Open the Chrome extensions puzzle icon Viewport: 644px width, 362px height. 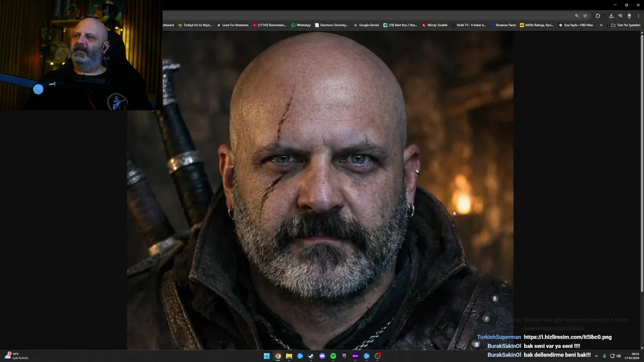point(598,16)
